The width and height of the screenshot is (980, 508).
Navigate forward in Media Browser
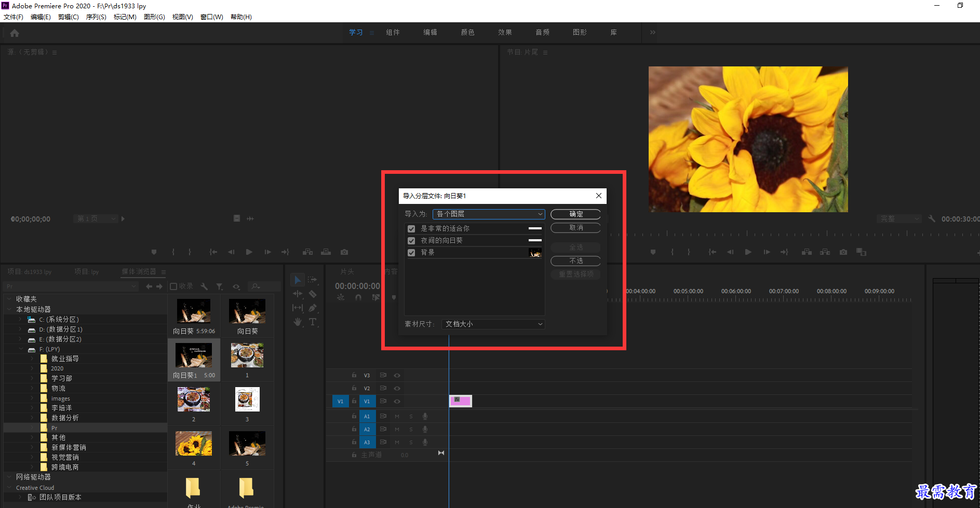point(159,286)
